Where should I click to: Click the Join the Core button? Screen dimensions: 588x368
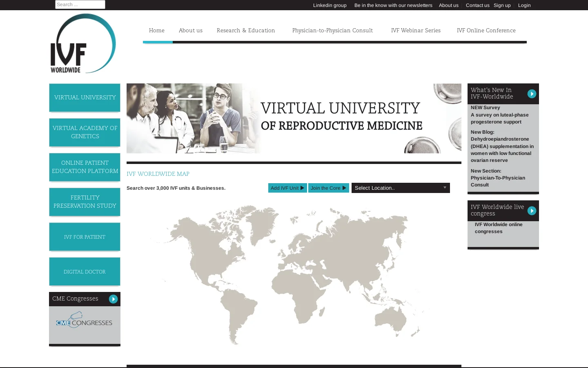(x=329, y=188)
